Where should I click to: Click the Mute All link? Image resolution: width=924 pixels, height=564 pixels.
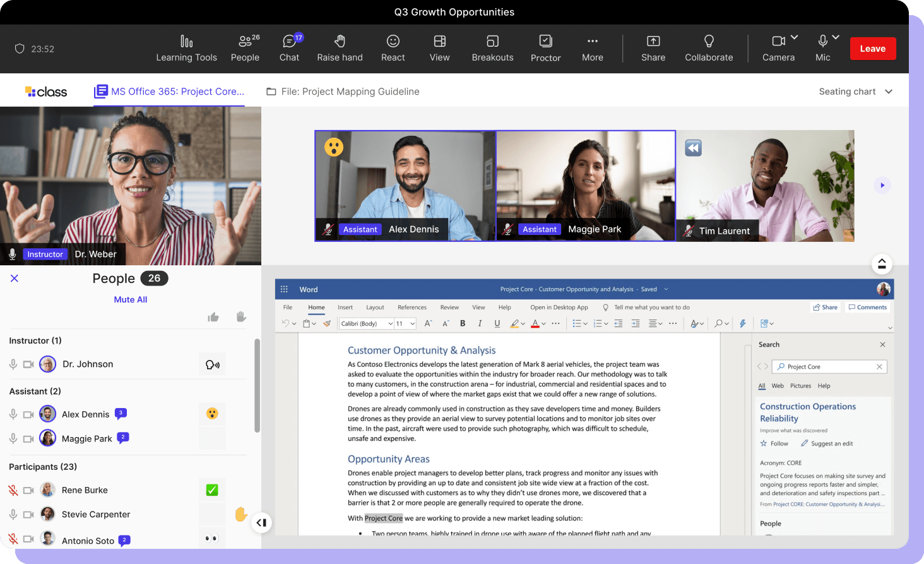pos(130,299)
